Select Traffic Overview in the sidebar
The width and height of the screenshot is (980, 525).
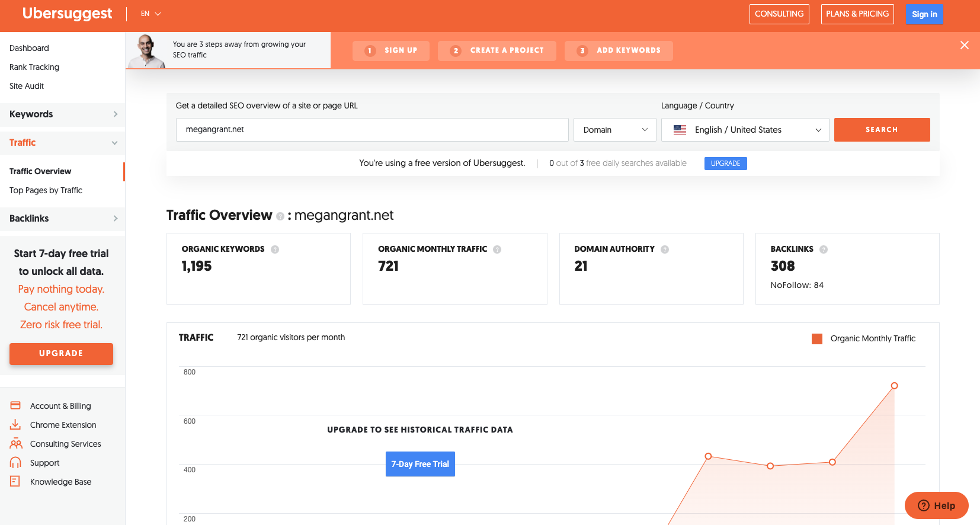pyautogui.click(x=40, y=171)
